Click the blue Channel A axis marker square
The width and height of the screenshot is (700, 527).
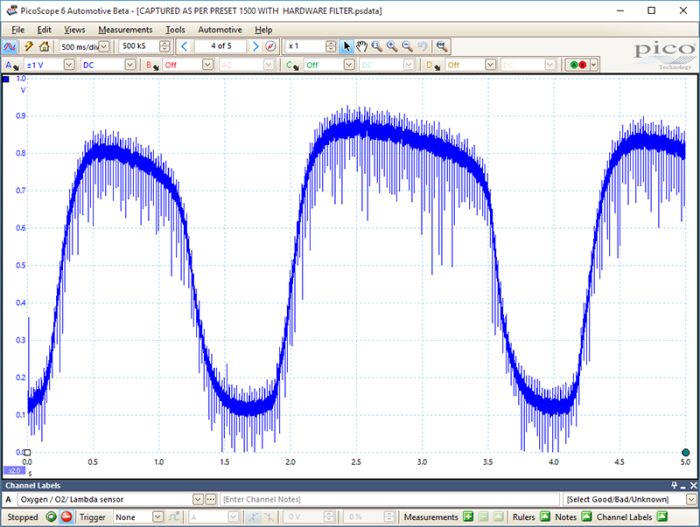(x=6, y=79)
